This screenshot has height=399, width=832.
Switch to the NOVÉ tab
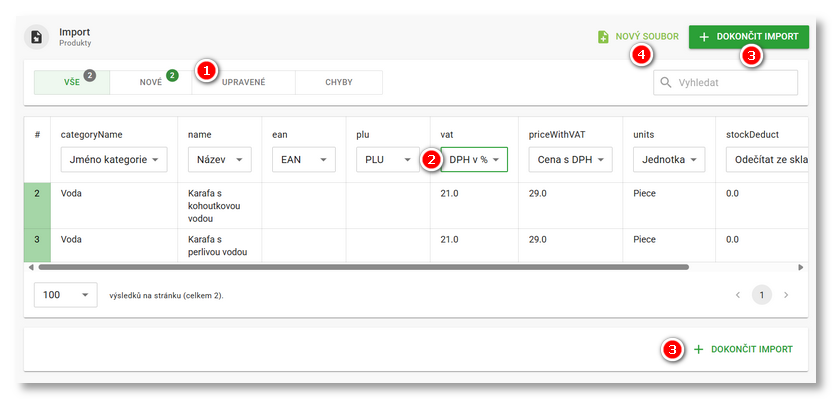click(x=151, y=83)
